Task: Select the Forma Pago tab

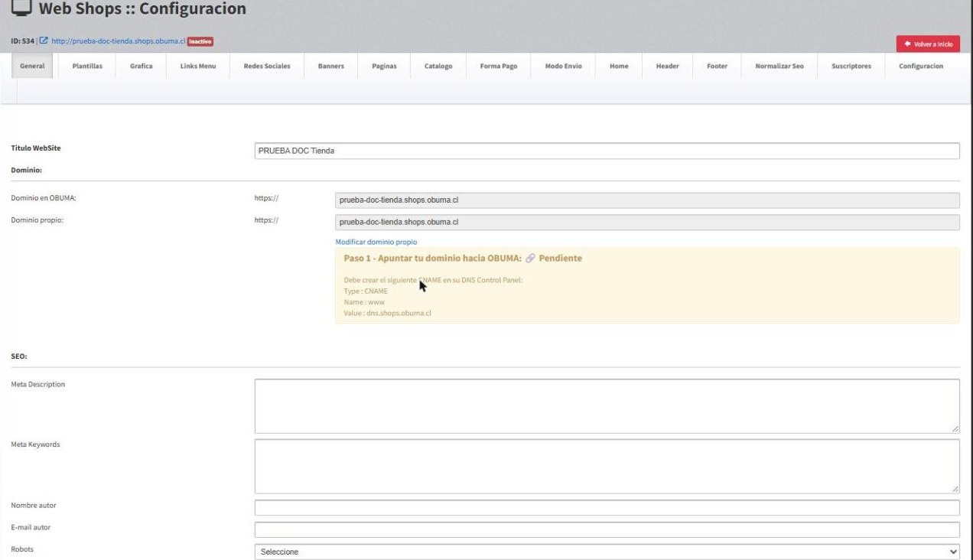Action: (499, 67)
